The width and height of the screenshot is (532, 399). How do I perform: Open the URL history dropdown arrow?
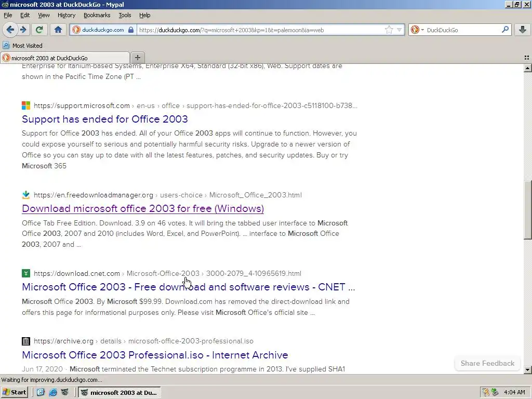pos(400,30)
